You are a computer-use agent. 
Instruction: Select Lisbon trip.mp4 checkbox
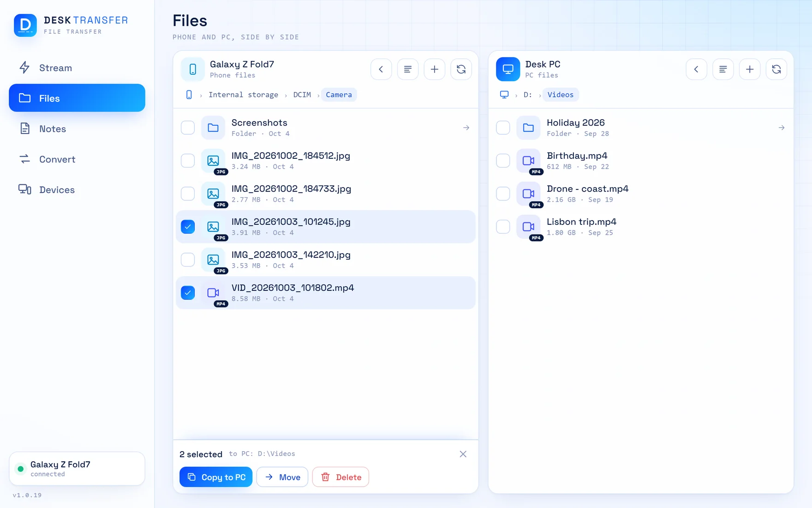(503, 227)
